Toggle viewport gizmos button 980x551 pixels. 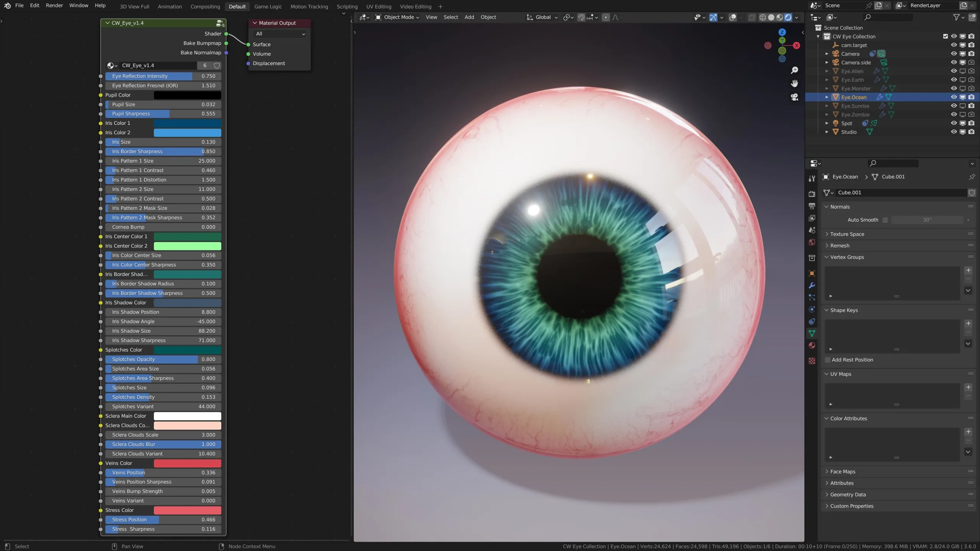tap(713, 17)
